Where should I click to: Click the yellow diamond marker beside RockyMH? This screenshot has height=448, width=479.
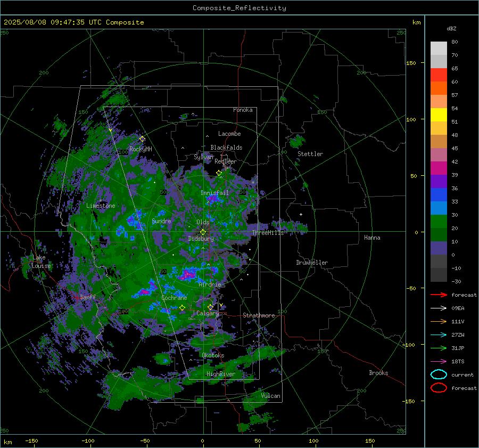point(142,139)
